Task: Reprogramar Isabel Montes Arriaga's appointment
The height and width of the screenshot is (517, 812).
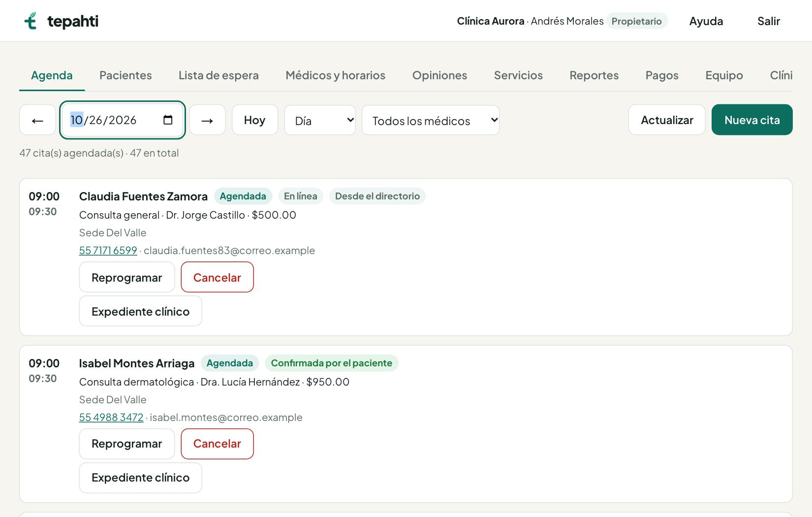Action: (x=127, y=444)
